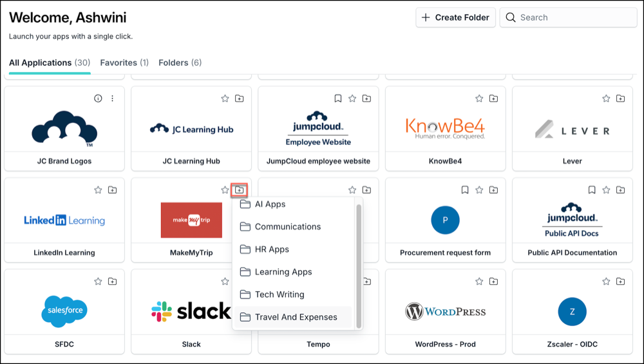The height and width of the screenshot is (364, 644).
Task: Click the JC Learning Hub label
Action: tap(191, 161)
